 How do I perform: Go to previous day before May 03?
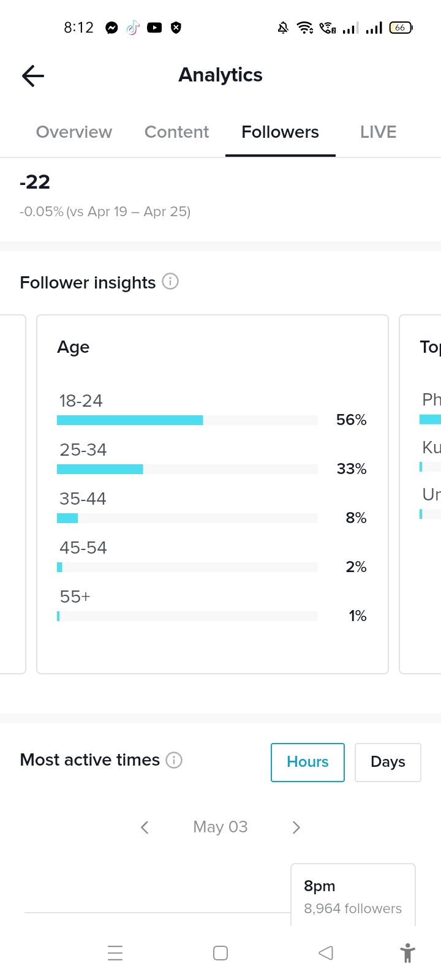(145, 827)
